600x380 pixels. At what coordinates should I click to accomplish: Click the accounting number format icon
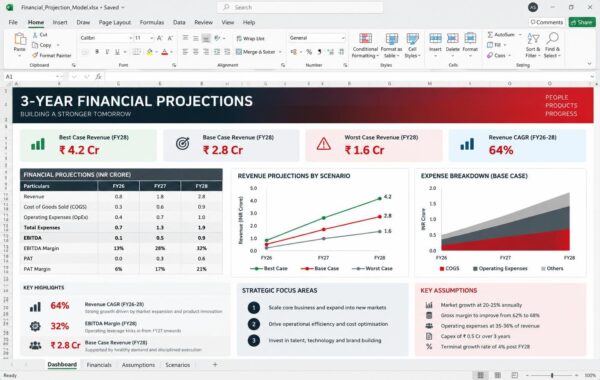(x=294, y=52)
